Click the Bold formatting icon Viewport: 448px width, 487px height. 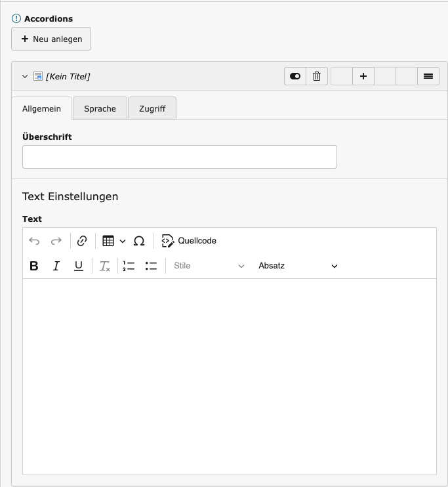coord(35,266)
